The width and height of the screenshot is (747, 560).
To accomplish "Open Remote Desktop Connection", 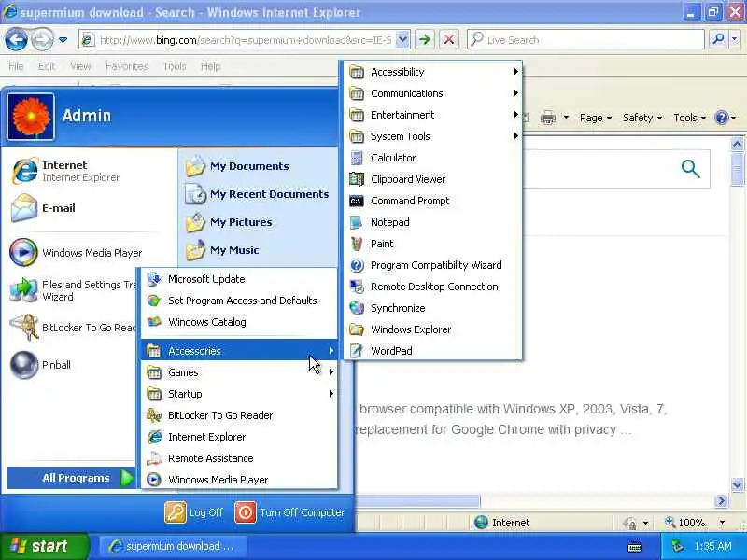I will point(432,287).
